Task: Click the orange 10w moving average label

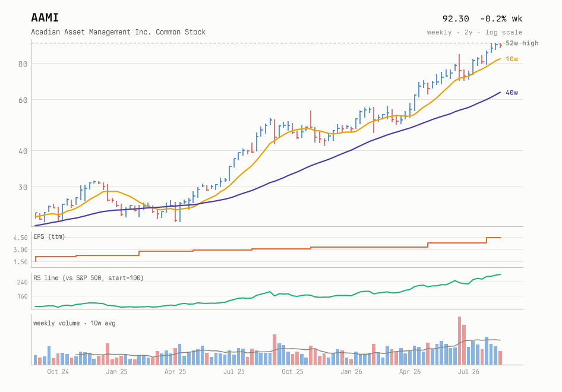Action: pos(512,59)
